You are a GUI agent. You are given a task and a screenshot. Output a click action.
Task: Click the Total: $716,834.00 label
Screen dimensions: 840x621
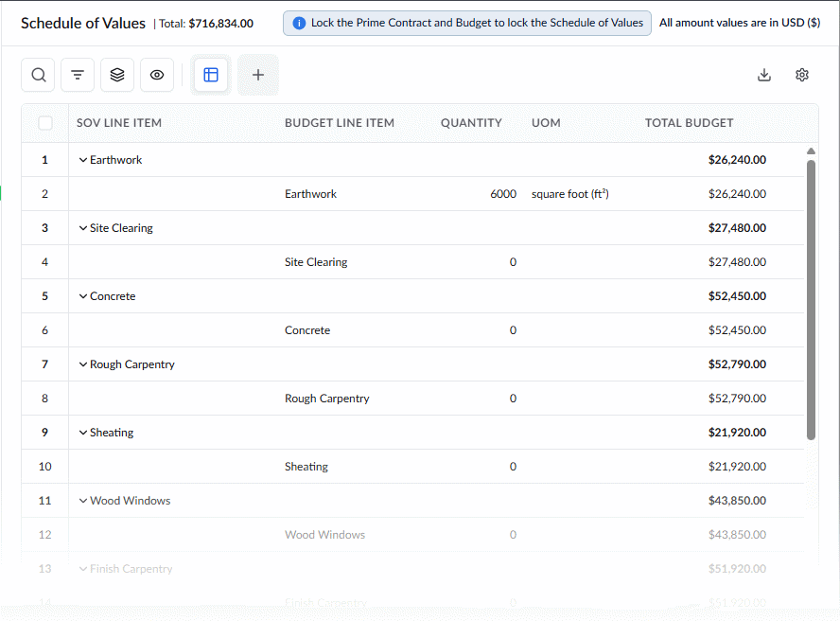pyautogui.click(x=206, y=24)
